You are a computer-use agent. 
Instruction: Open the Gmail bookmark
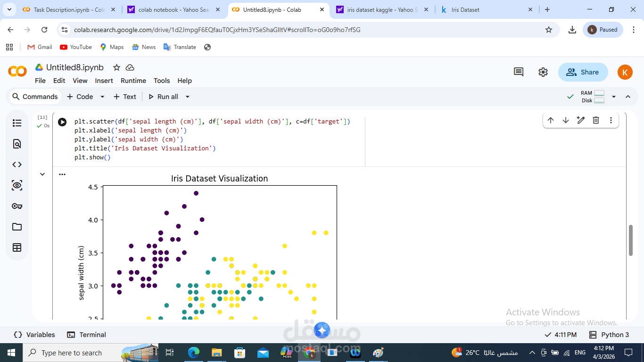40,47
